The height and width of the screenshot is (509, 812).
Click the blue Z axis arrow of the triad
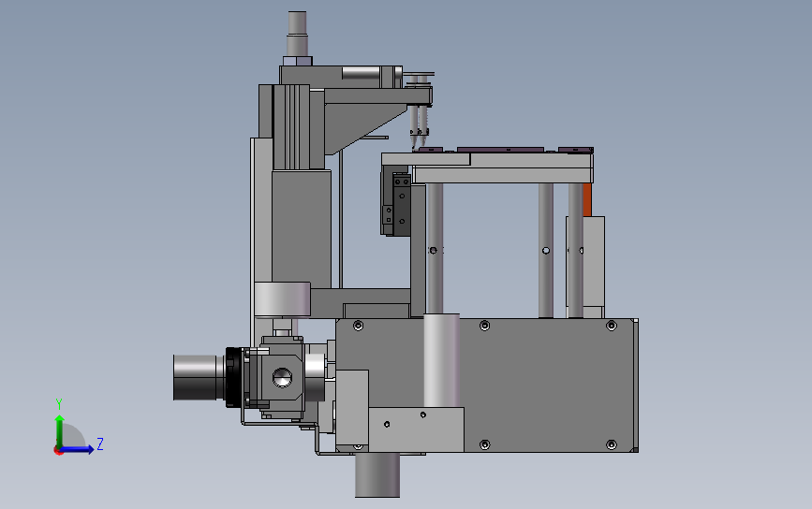[76, 449]
